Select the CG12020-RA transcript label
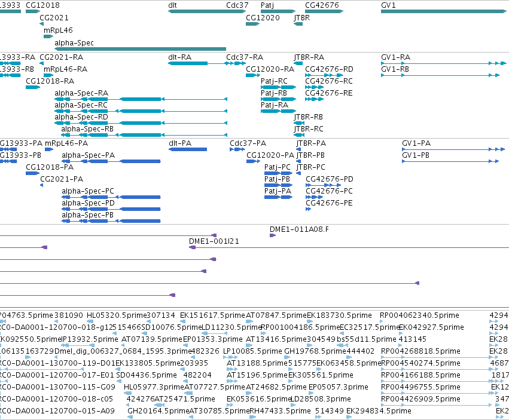This screenshot has width=509, height=420. (x=270, y=69)
